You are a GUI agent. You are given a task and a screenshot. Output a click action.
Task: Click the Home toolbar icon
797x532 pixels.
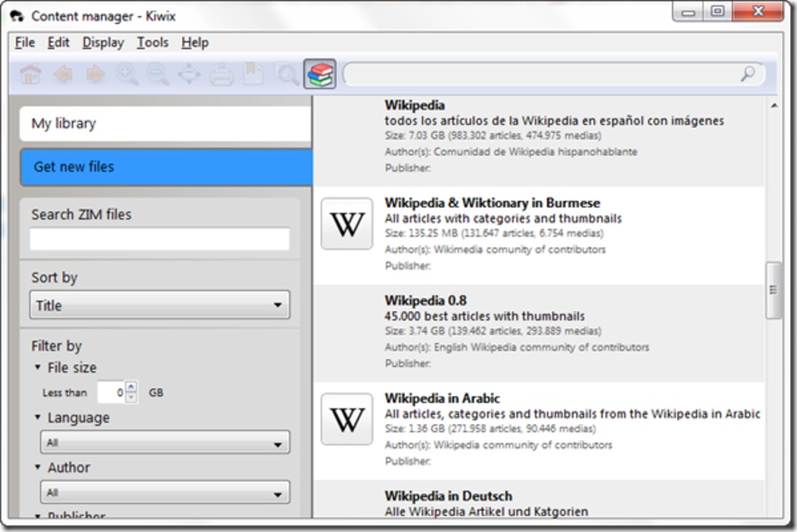(30, 75)
